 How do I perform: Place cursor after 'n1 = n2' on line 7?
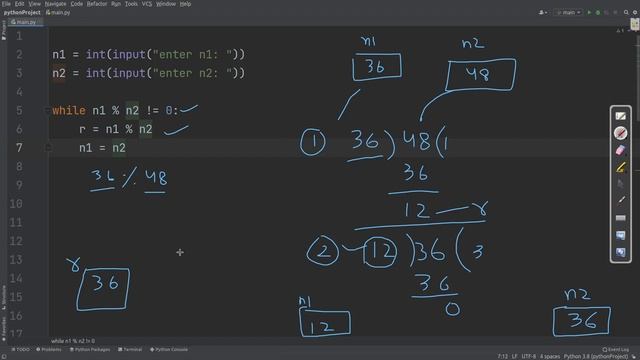(127, 148)
